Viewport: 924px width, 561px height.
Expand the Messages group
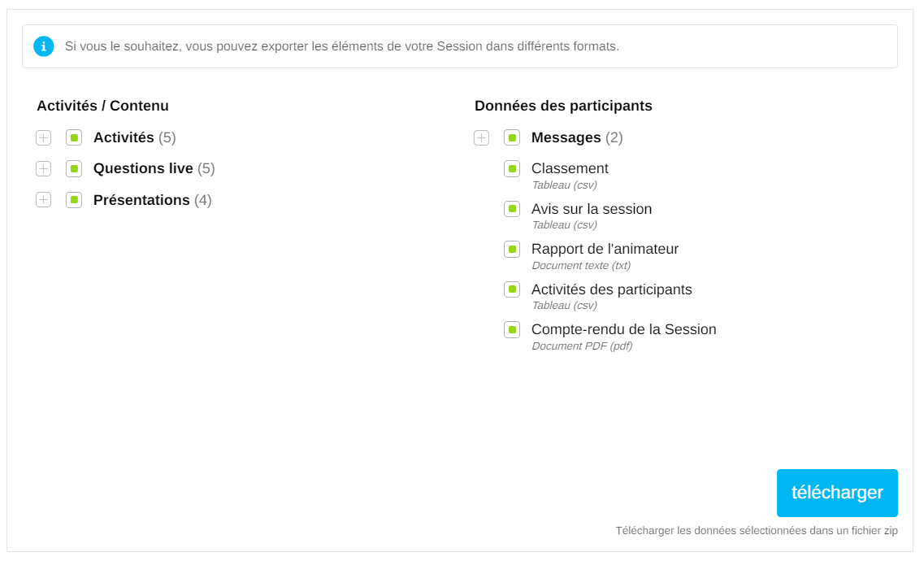[x=482, y=138]
